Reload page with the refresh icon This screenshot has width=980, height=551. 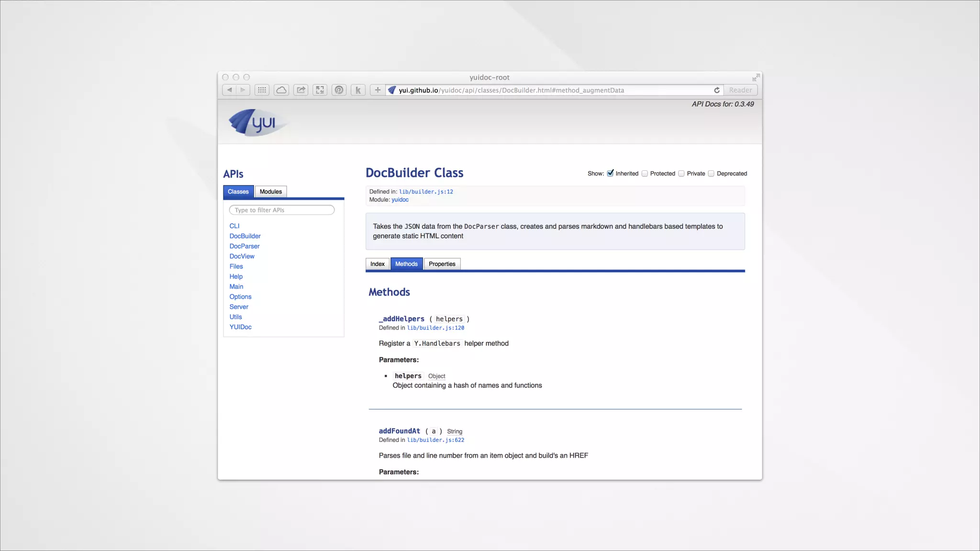[x=717, y=90]
